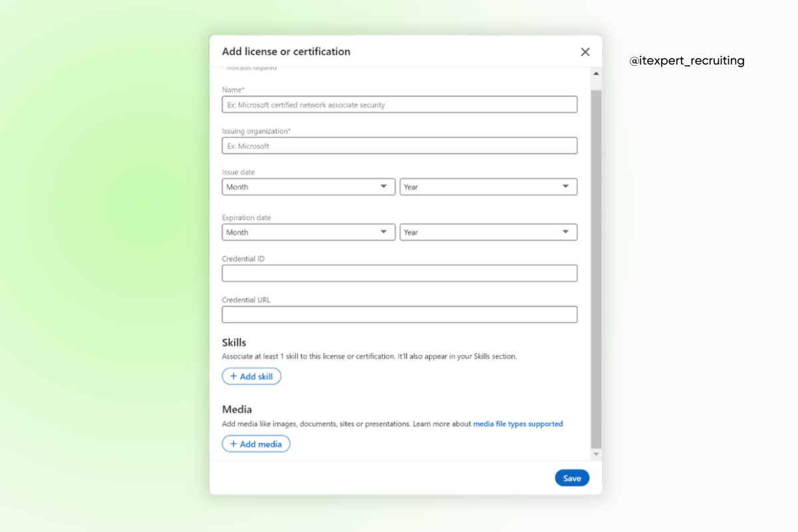This screenshot has height=532, width=798.
Task: Click the Issuing organization input field
Action: point(399,145)
